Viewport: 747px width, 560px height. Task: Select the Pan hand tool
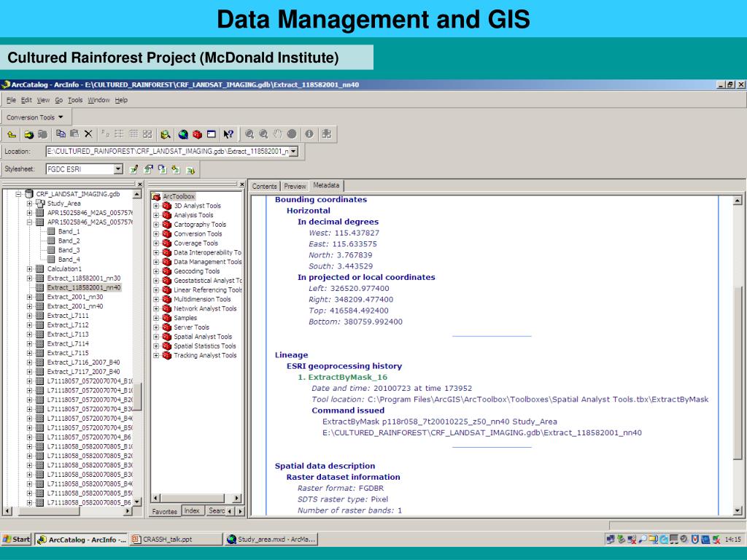pyautogui.click(x=278, y=134)
